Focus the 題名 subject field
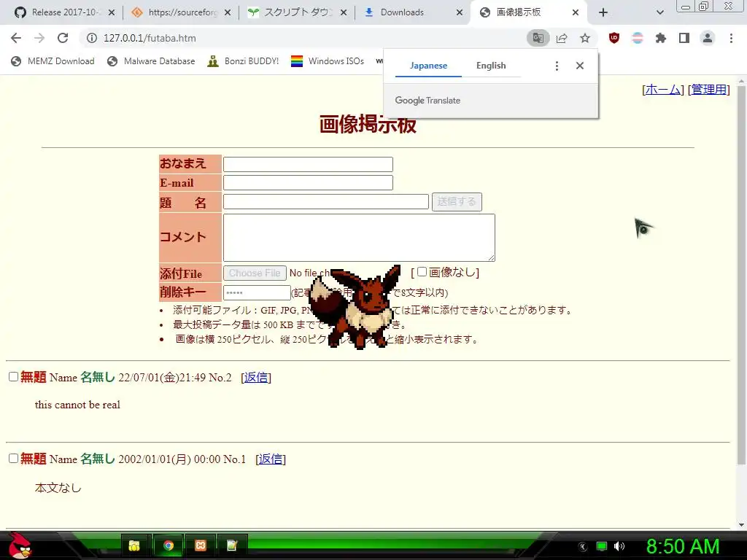 click(326, 201)
